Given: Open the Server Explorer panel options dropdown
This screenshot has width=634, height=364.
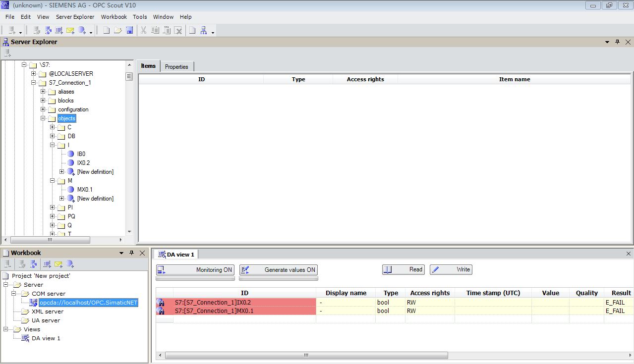Looking at the screenshot, I should click(607, 42).
